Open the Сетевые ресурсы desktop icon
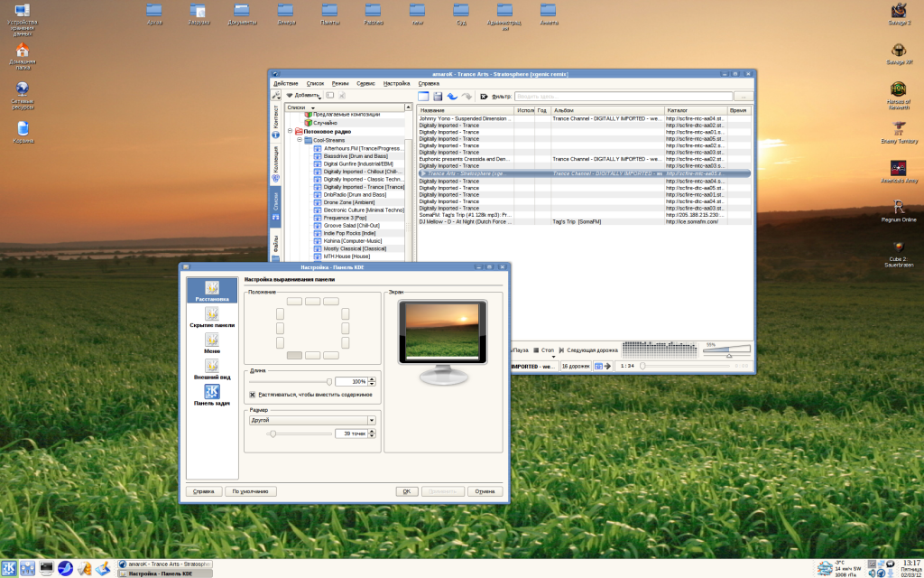The width and height of the screenshot is (924, 578). coord(23,96)
